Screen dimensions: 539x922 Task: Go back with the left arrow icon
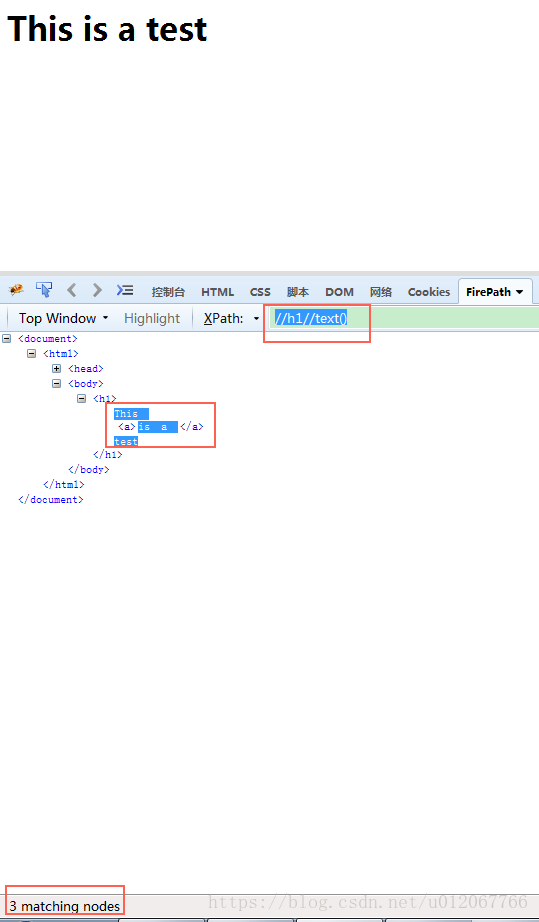[x=72, y=290]
